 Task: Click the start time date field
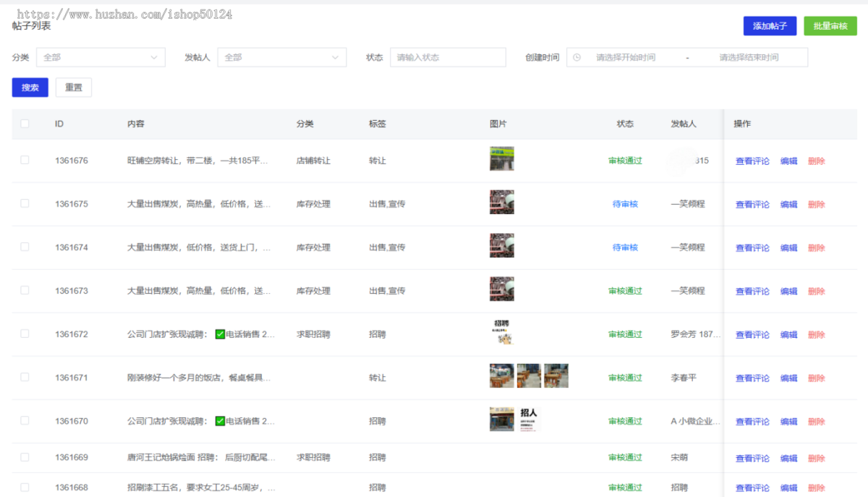626,57
